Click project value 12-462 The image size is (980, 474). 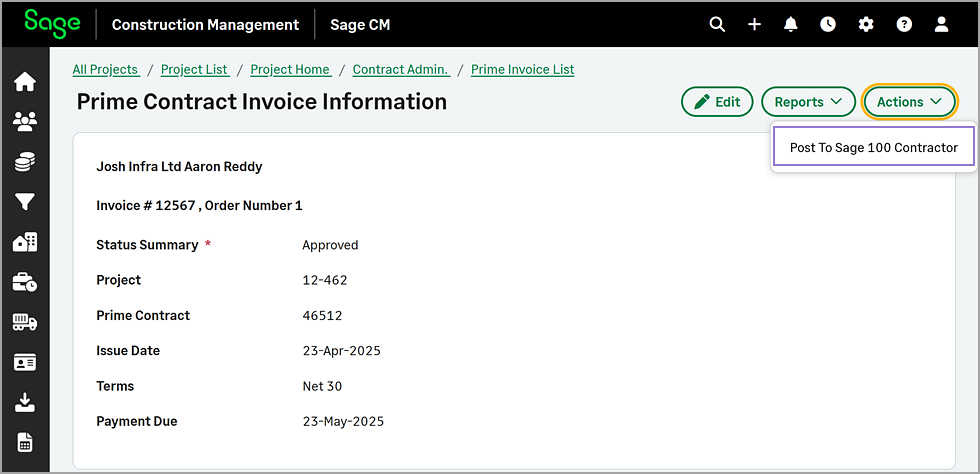(324, 280)
